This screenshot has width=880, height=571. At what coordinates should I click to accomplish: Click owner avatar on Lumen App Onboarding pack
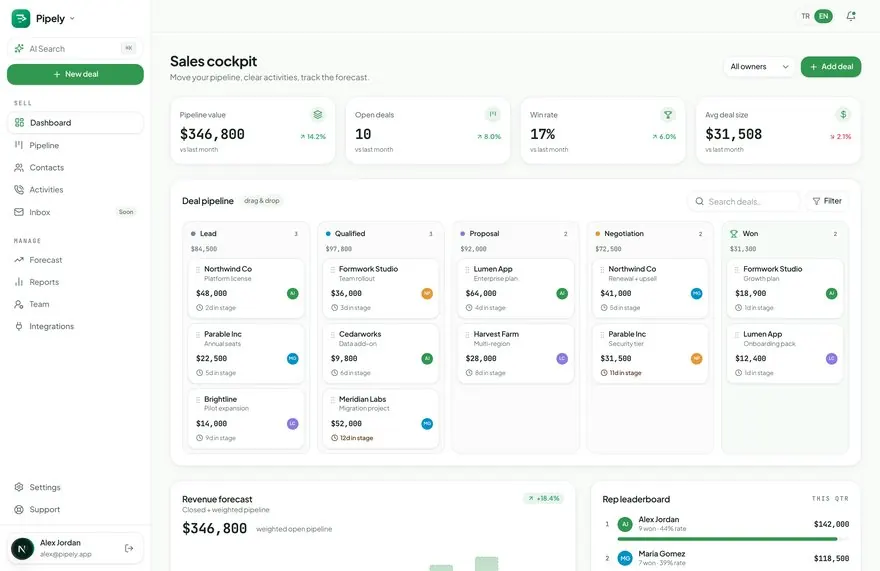point(832,359)
